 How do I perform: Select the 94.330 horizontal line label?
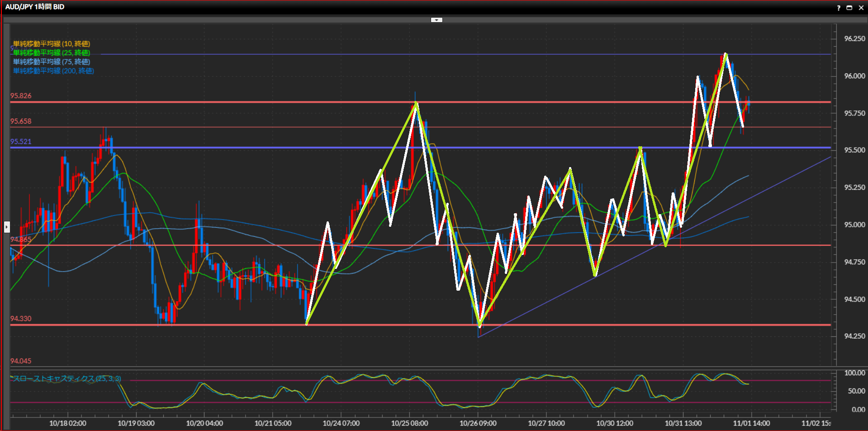21,319
